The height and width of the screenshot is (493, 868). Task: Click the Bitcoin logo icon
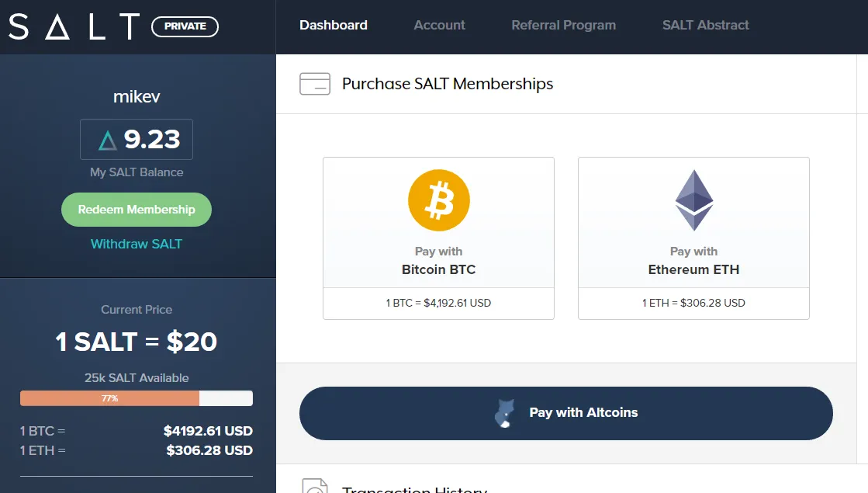pyautogui.click(x=439, y=200)
